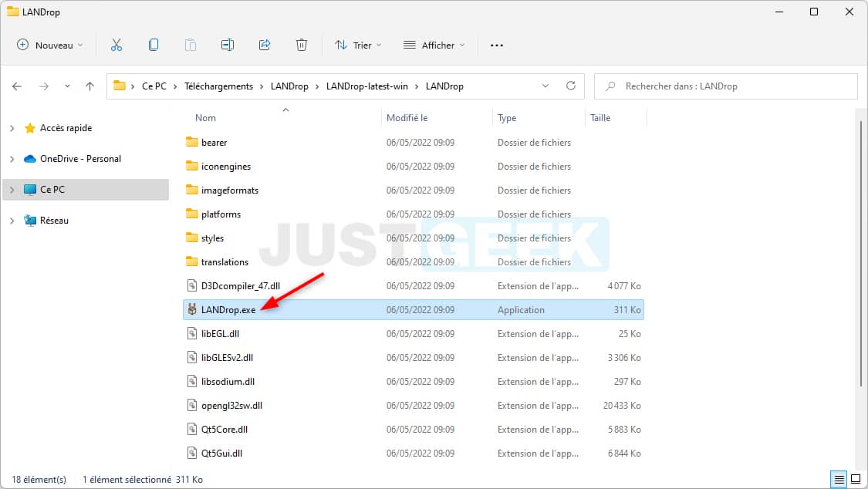Click the search magnifier icon
Screen dimensions: 868x489
(x=610, y=86)
